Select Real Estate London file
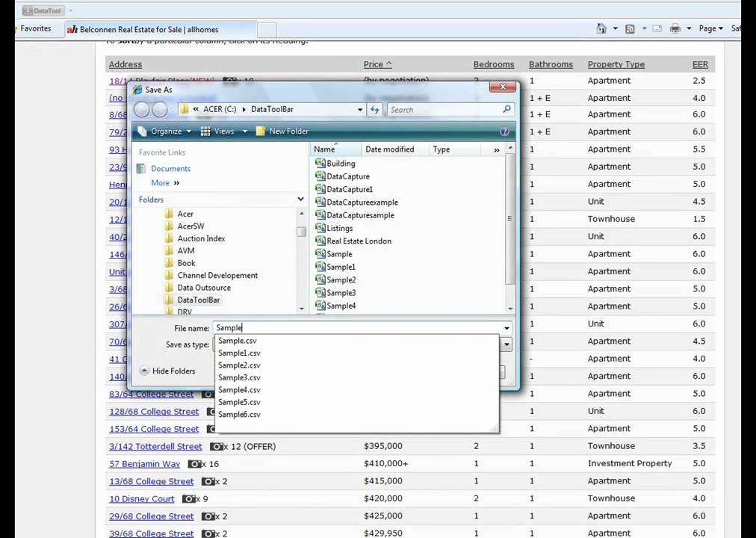Image resolution: width=756 pixels, height=538 pixels. (x=353, y=241)
